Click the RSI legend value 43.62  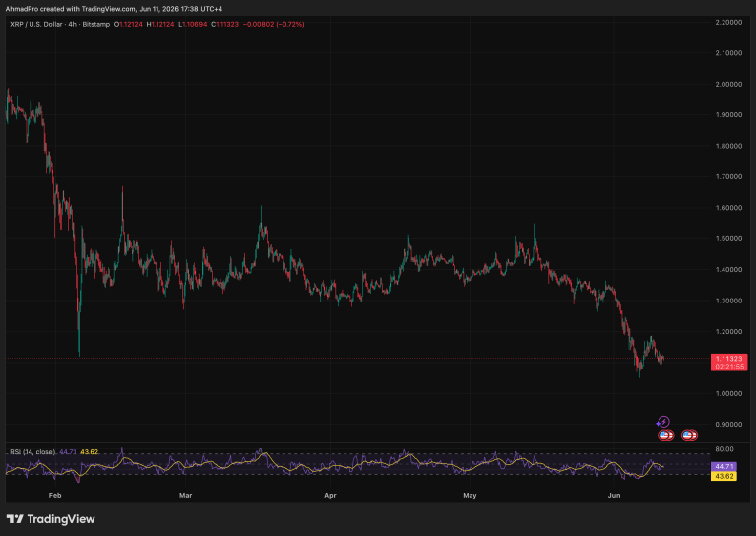pos(90,452)
